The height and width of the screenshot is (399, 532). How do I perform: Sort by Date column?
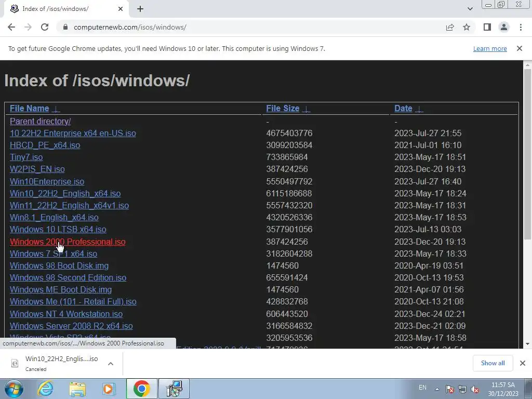tap(403, 108)
